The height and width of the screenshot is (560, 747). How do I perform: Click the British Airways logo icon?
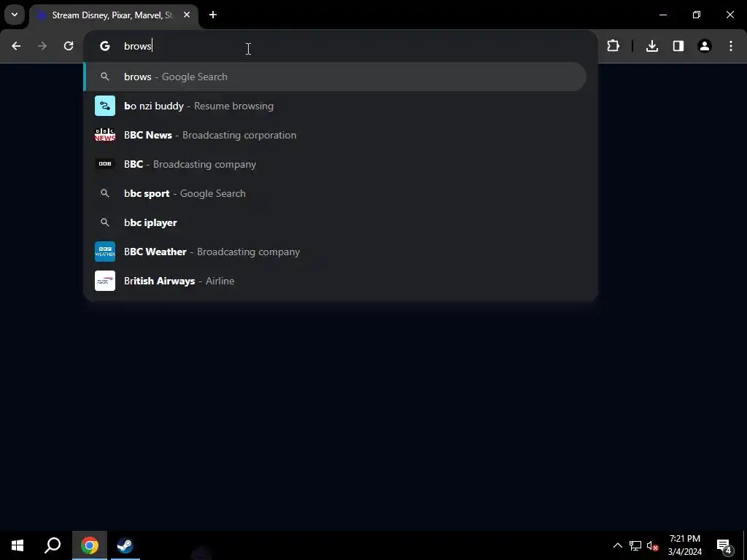click(105, 281)
